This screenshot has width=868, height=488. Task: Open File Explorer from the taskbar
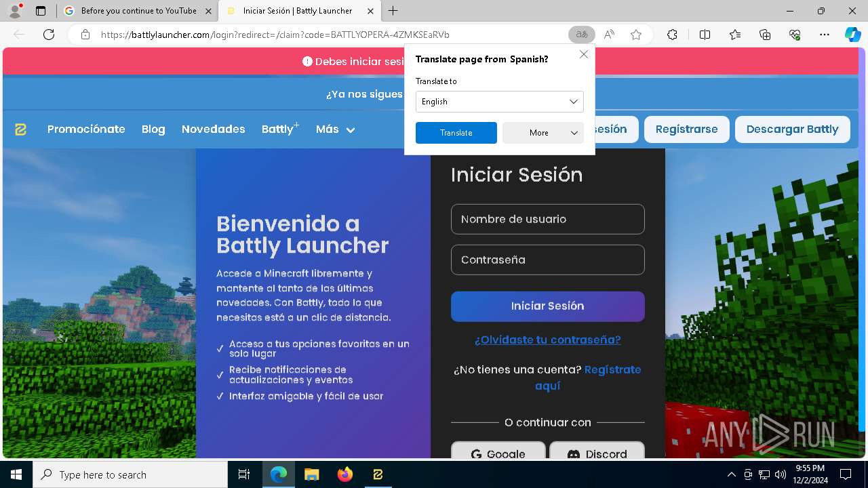(311, 474)
